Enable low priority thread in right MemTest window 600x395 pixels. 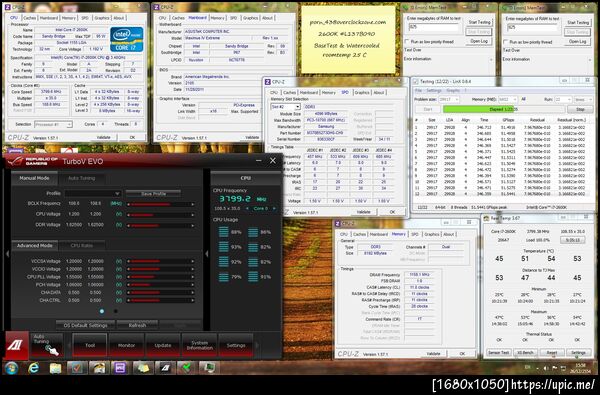tap(505, 42)
